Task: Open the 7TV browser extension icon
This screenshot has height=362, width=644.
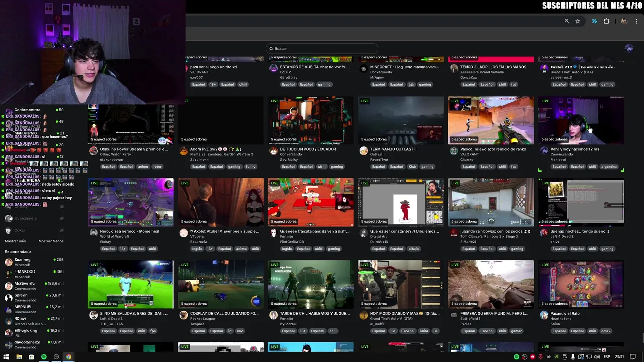Action: coord(594,21)
